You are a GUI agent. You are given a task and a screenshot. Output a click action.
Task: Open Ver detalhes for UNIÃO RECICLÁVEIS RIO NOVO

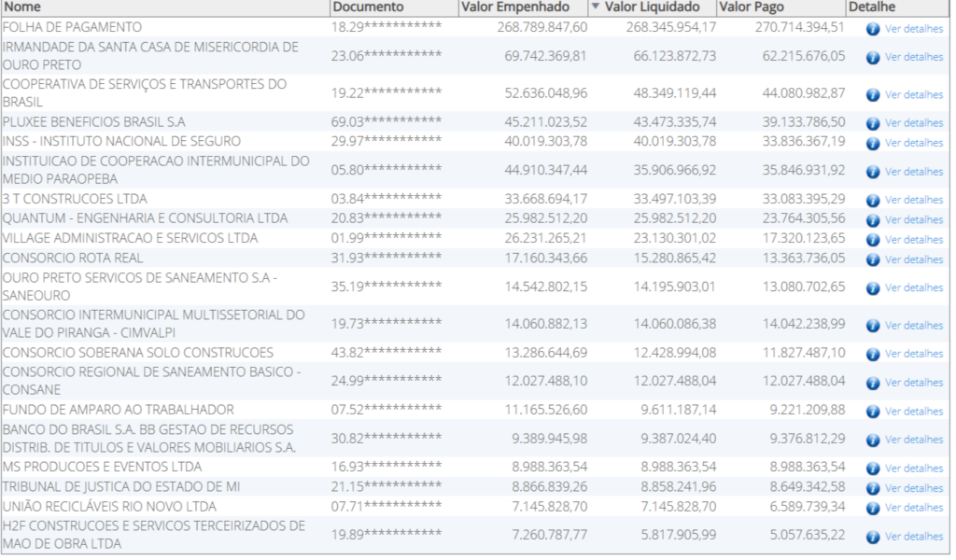[914, 508]
